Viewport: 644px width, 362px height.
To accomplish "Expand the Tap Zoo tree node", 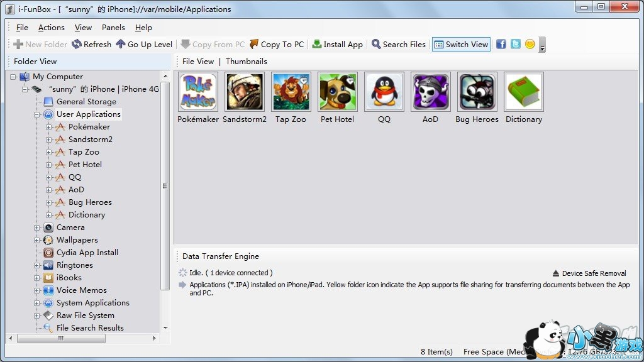I will [x=49, y=152].
